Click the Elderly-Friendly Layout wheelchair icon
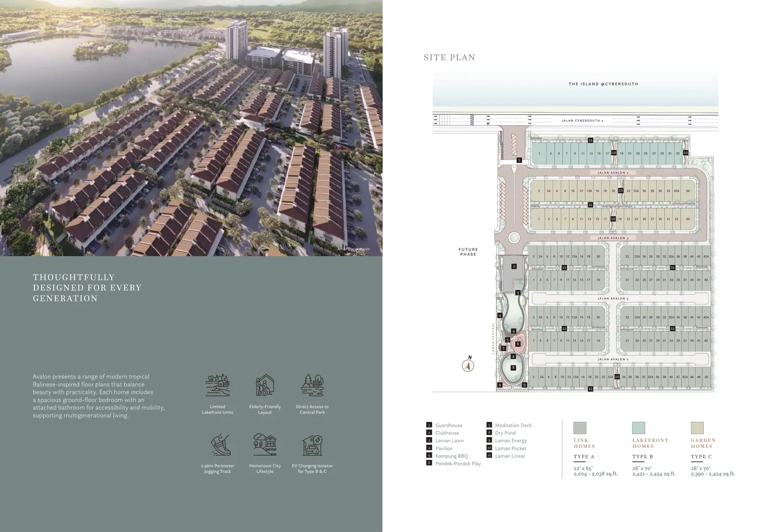 click(x=265, y=386)
